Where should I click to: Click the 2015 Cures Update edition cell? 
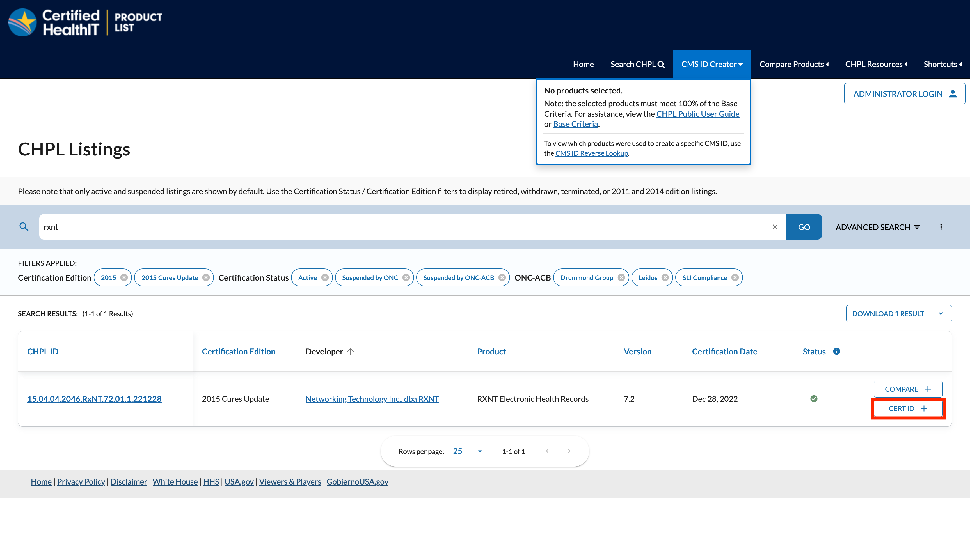[235, 399]
